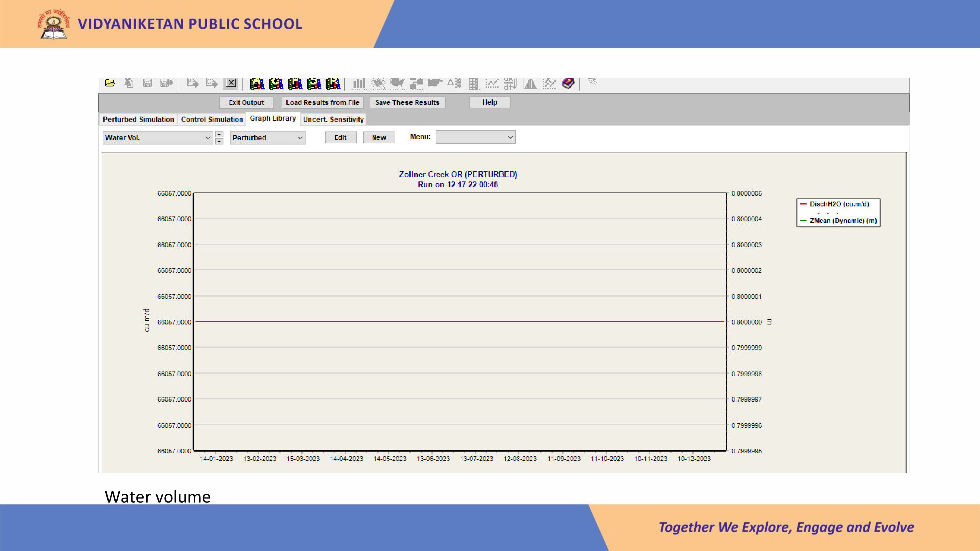Click the green ZMean legend swatch
Screen dimensions: 980x551
[x=804, y=221]
